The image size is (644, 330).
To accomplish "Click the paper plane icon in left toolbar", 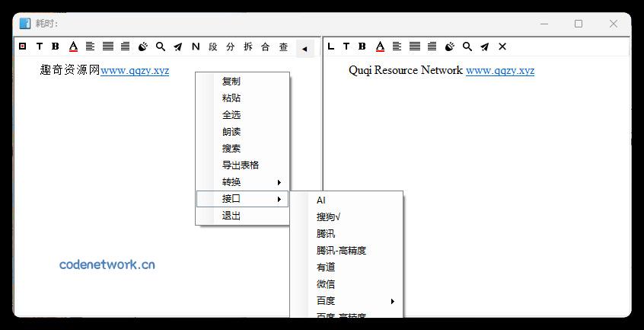I will [177, 46].
